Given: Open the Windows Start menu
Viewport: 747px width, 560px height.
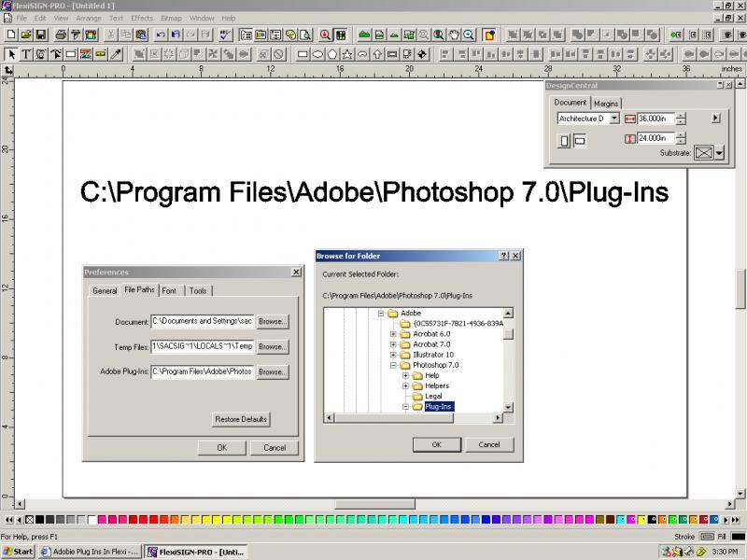Looking at the screenshot, I should click(x=18, y=552).
